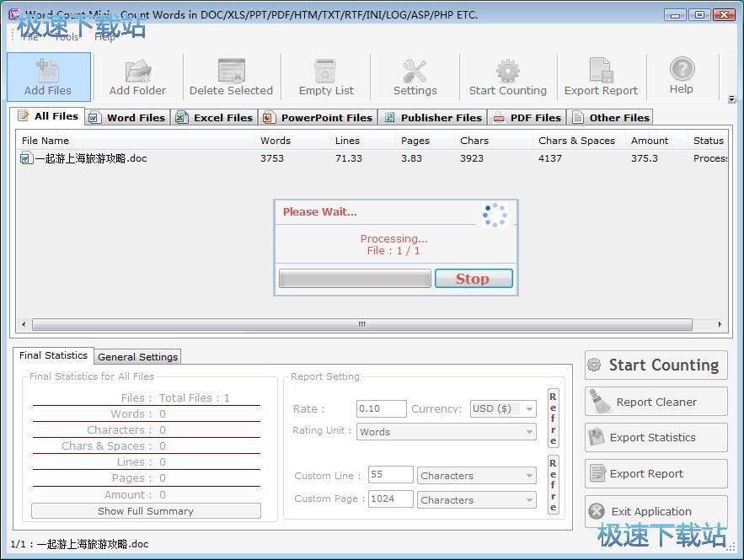Screen dimensions: 744x560
Task: Click the Delete Selected toolbar icon
Action: coord(231,77)
